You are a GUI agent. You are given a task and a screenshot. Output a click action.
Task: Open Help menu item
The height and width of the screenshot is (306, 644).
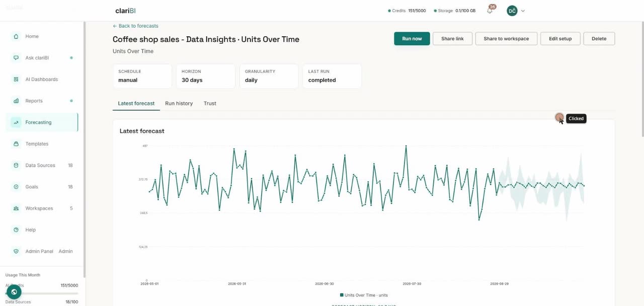[42, 229]
